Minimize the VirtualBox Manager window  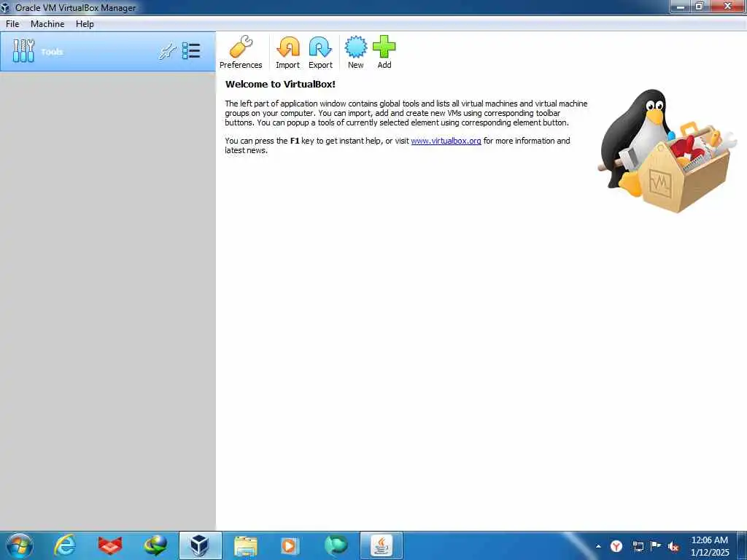[681, 6]
